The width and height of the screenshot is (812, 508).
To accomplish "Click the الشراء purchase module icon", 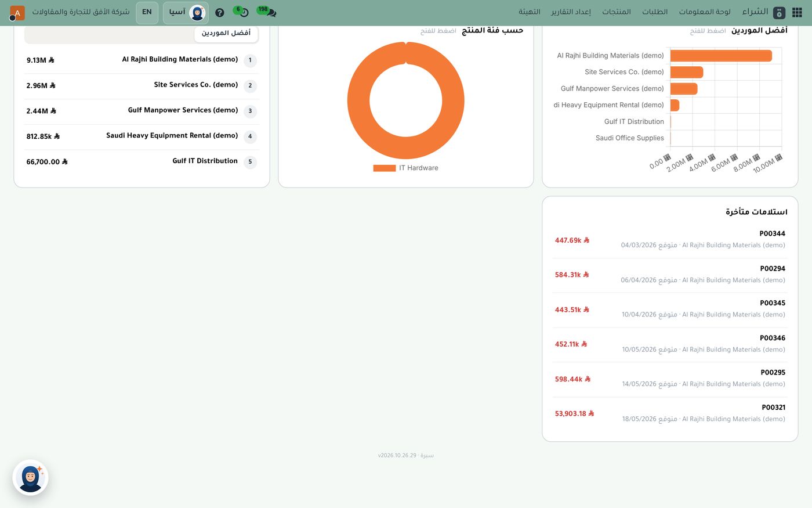I will tap(780, 12).
